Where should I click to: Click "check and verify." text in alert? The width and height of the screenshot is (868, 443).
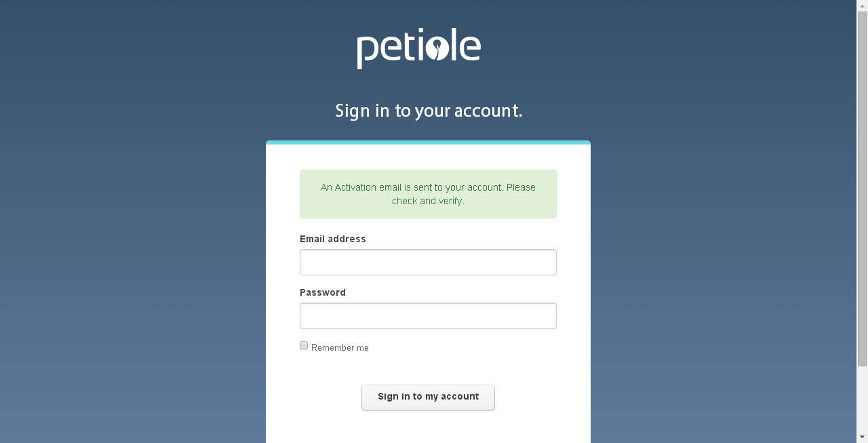point(428,201)
